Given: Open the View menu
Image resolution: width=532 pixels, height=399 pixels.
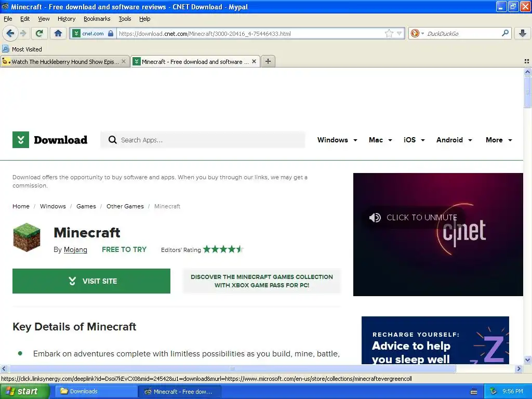Looking at the screenshot, I should coord(44,19).
